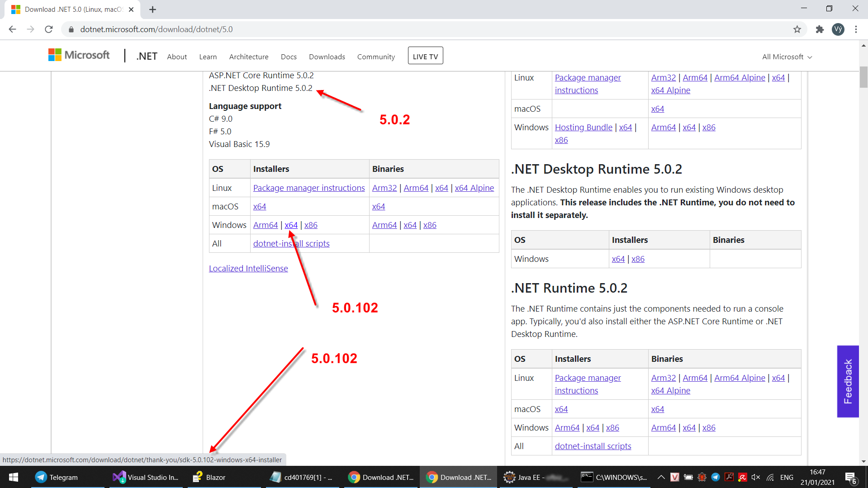
Task: Open Visual Studio Installer from the taskbar
Action: (x=145, y=477)
